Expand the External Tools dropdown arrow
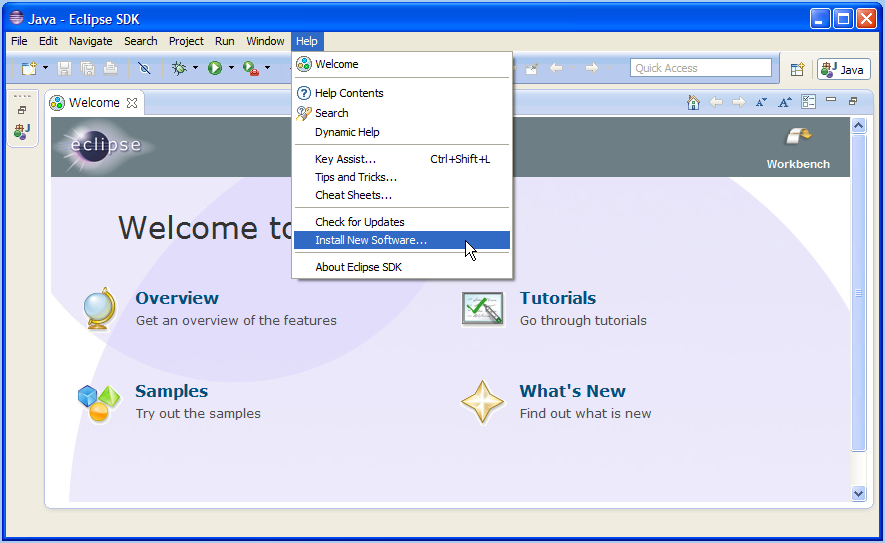The image size is (885, 543). tap(268, 68)
